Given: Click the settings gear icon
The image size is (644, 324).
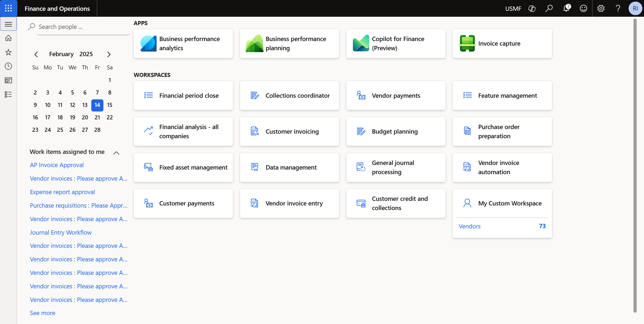Looking at the screenshot, I should tap(601, 8).
